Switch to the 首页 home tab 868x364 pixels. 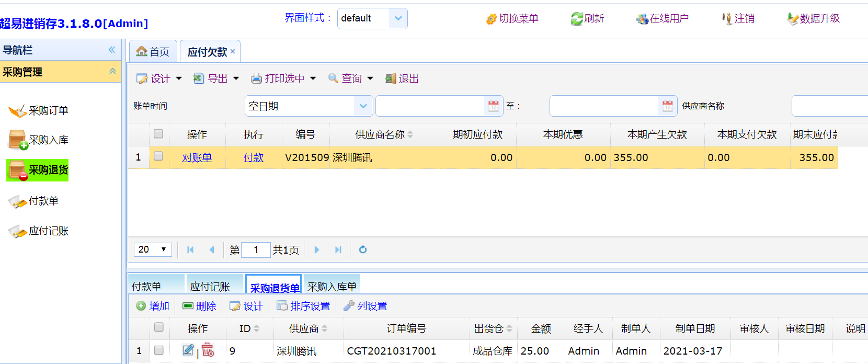(x=153, y=52)
